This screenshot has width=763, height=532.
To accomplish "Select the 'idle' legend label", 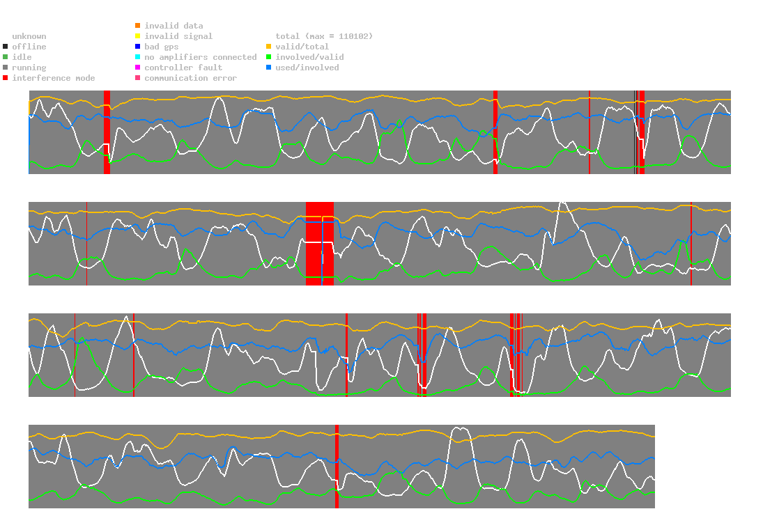I will 22,57.
